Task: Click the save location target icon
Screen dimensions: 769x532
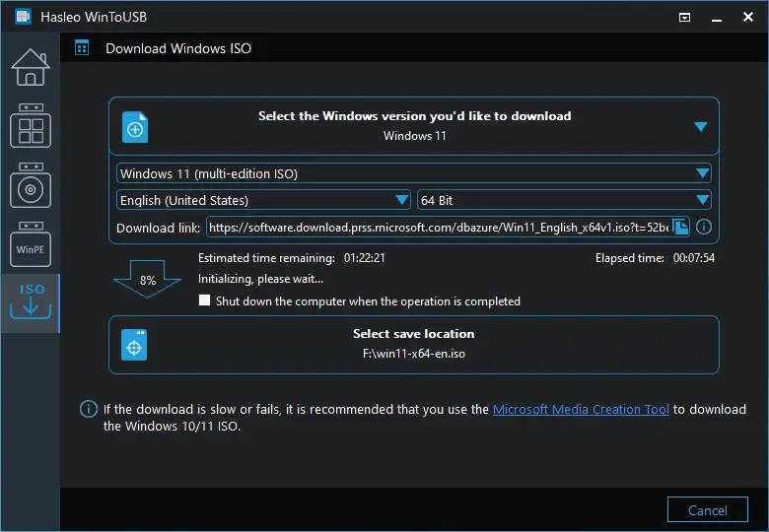Action: [134, 345]
